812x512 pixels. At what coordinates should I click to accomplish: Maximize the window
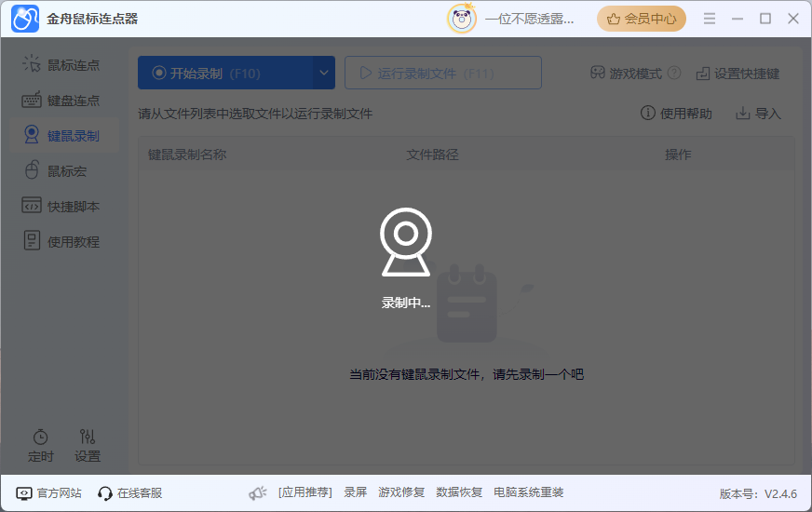coord(765,19)
